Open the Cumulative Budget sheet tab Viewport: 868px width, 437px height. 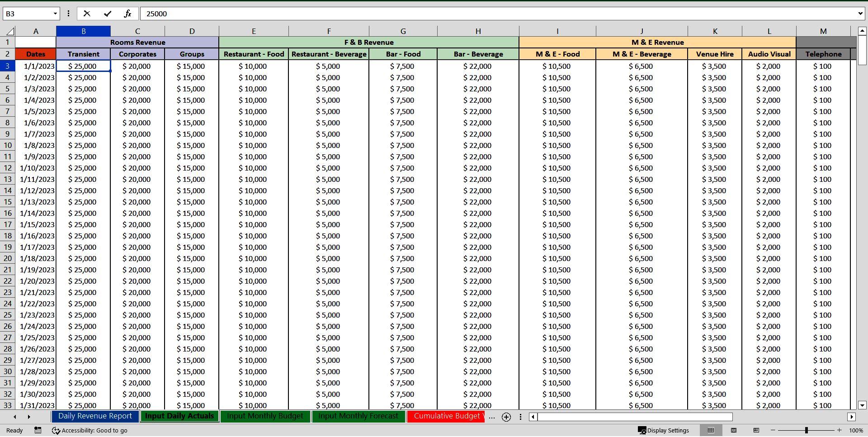pos(446,416)
